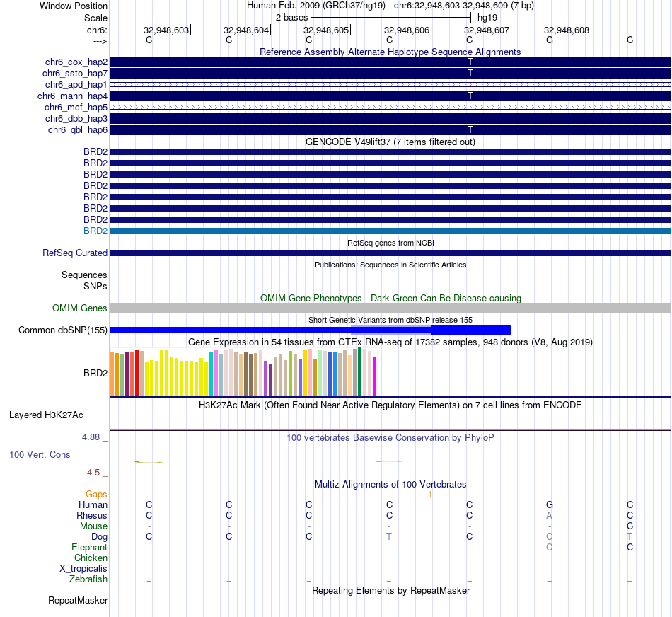Click the RefSeq genes from NCBI title
672x617 pixels.
[x=390, y=243]
